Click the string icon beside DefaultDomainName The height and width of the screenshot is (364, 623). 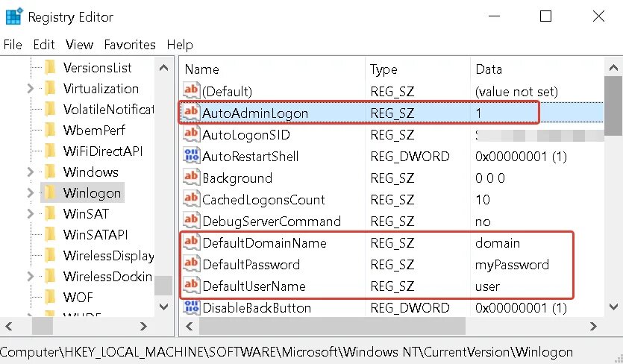[x=191, y=242]
